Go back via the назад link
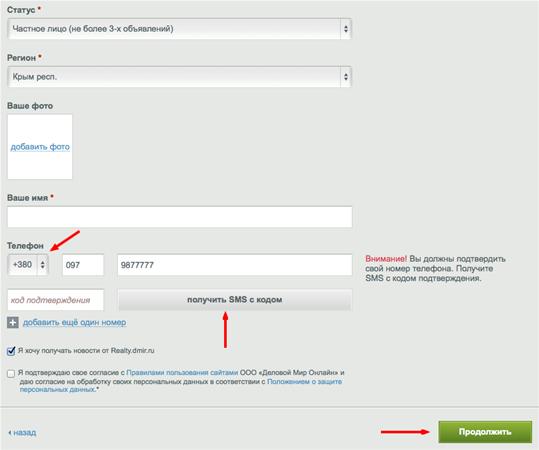539x450 pixels. [24, 432]
